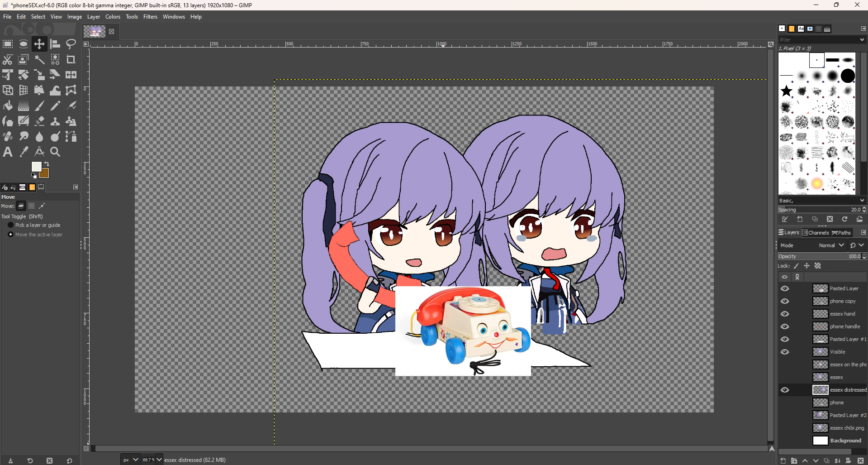Select the Fuzzy Select magic wand tool

pyautogui.click(x=39, y=59)
